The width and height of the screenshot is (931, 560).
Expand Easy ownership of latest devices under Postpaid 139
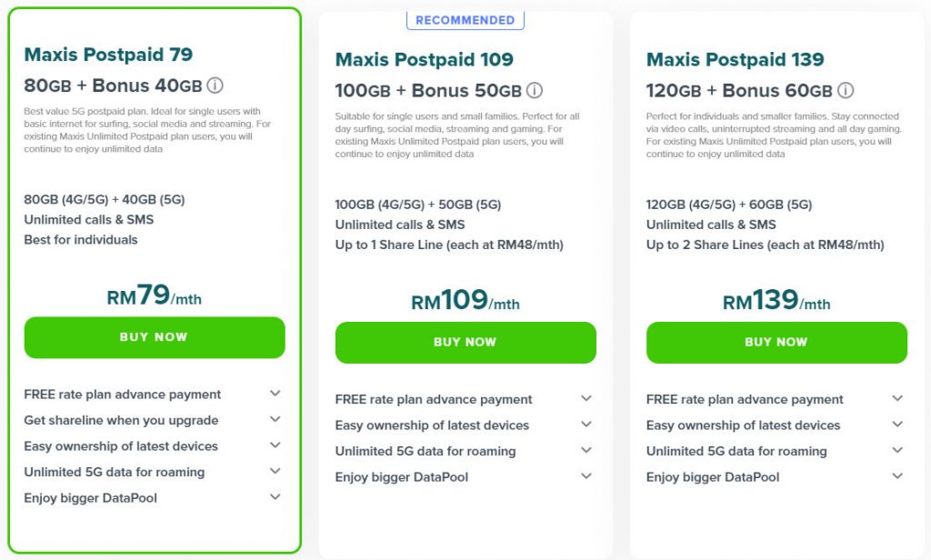(x=775, y=425)
